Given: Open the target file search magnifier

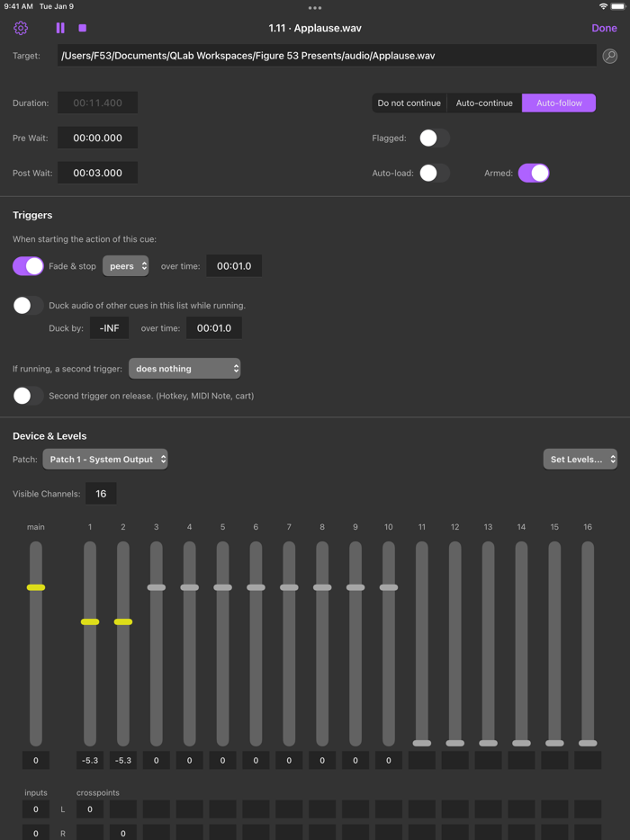Looking at the screenshot, I should pos(609,56).
